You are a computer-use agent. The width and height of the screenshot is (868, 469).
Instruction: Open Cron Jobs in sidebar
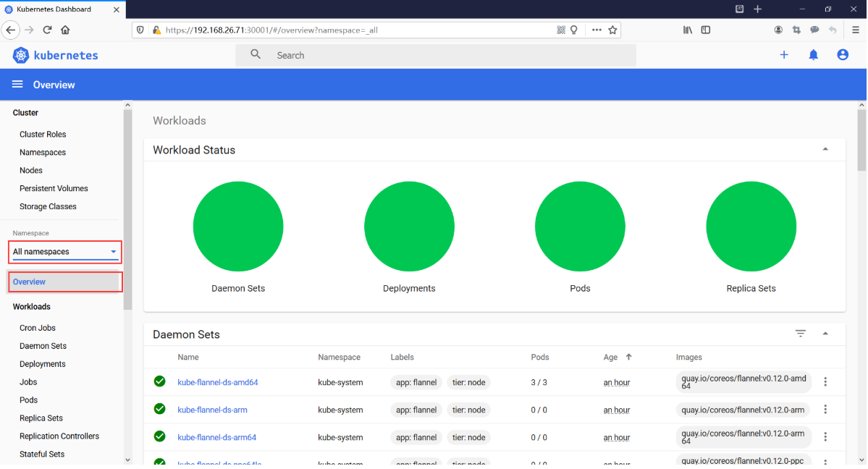(x=38, y=328)
